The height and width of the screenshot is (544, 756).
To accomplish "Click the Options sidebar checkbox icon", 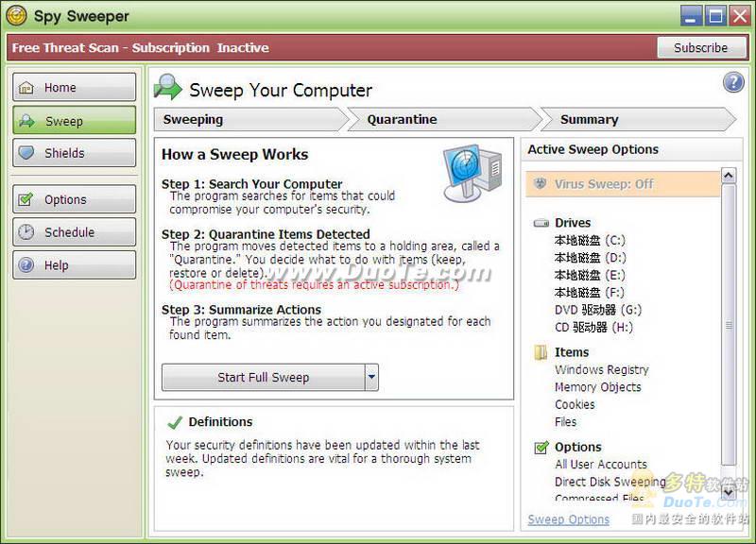I will (26, 199).
